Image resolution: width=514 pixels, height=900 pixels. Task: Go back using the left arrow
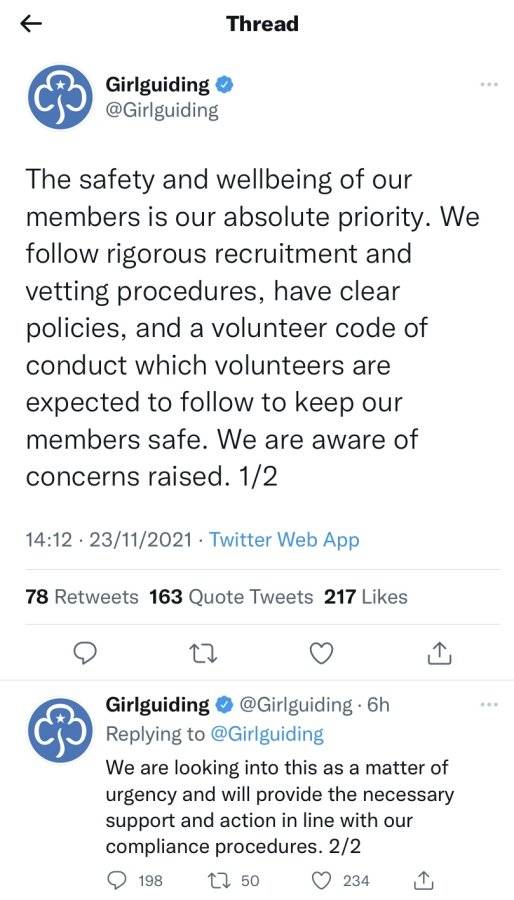31,24
